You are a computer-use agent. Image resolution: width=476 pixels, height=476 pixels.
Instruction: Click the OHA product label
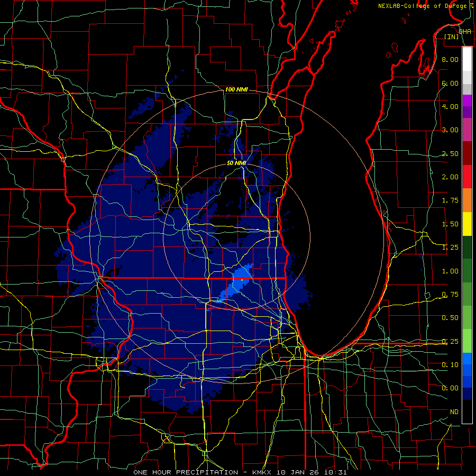(465, 32)
